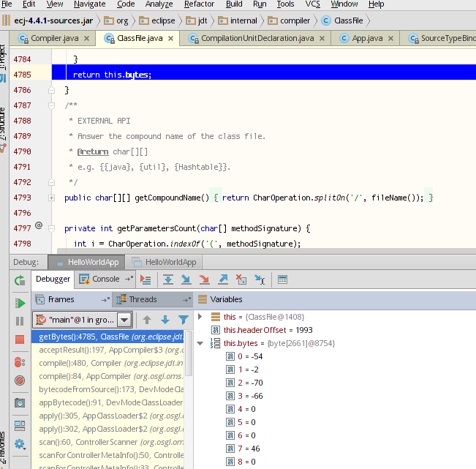The image size is (476, 469).
Task: Open the Build menu
Action: click(234, 4)
